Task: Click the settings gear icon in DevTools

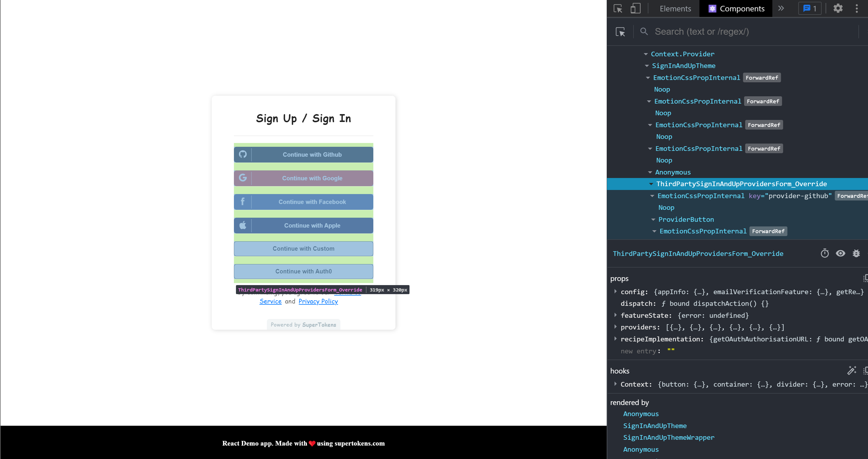Action: coord(838,8)
